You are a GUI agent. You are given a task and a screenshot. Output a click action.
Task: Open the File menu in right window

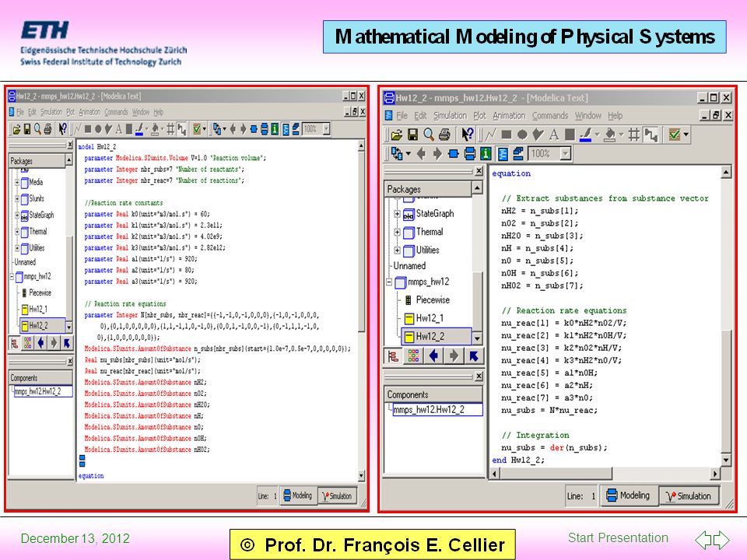(x=402, y=116)
